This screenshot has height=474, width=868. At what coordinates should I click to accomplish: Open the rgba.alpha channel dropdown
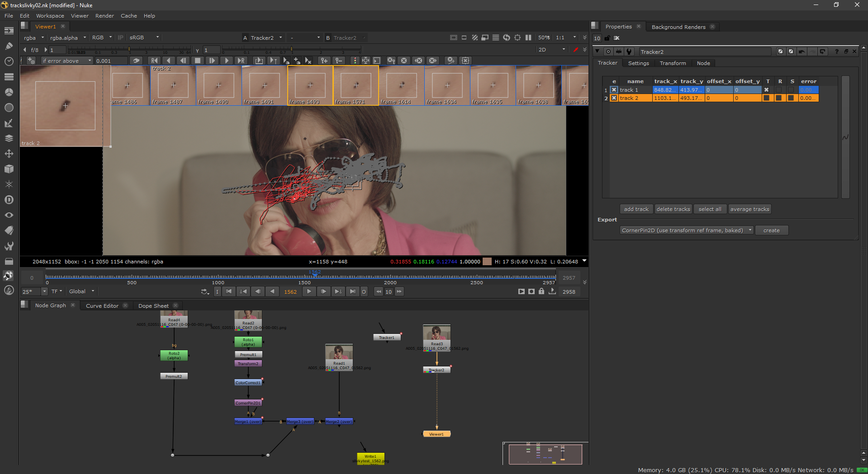point(68,38)
